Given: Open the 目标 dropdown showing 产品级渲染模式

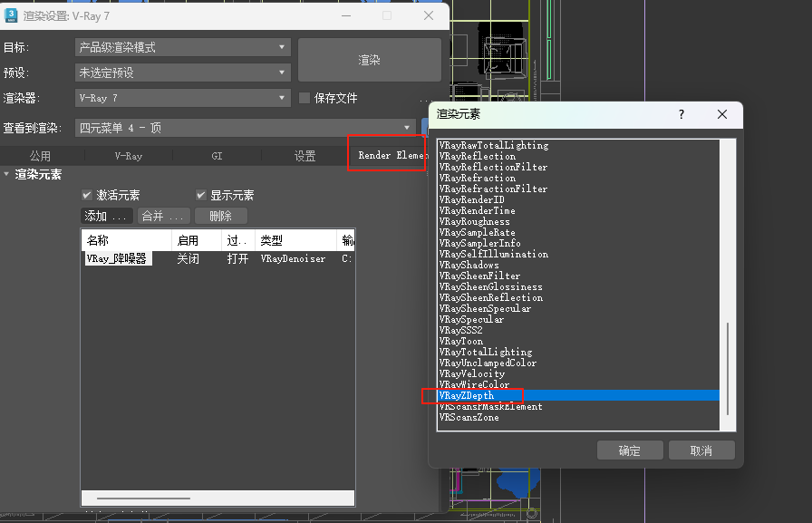Looking at the screenshot, I should (x=182, y=47).
